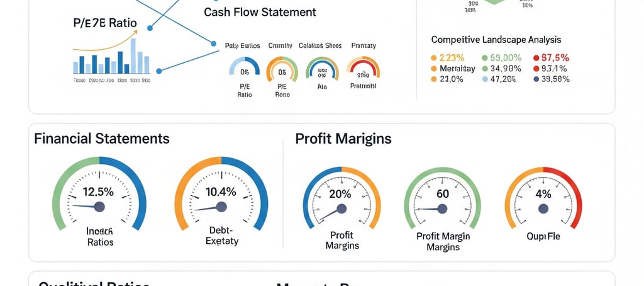Screen dimensions: 644x286
Task: Click the P/E Ratio bar chart
Action: [x=111, y=57]
